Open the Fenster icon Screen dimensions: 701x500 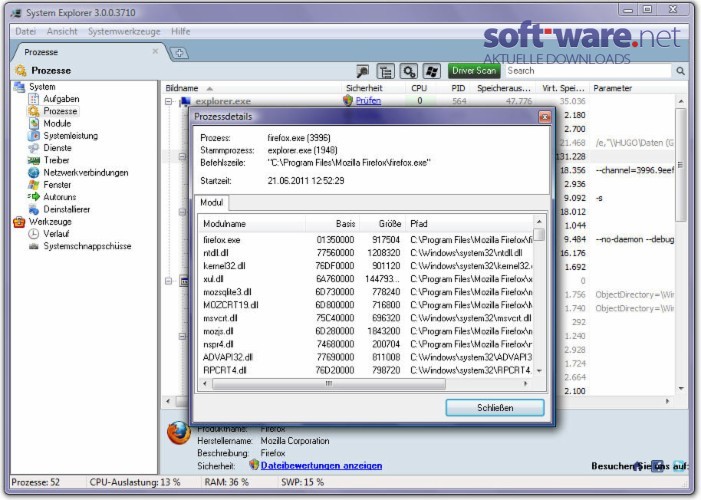pyautogui.click(x=34, y=185)
